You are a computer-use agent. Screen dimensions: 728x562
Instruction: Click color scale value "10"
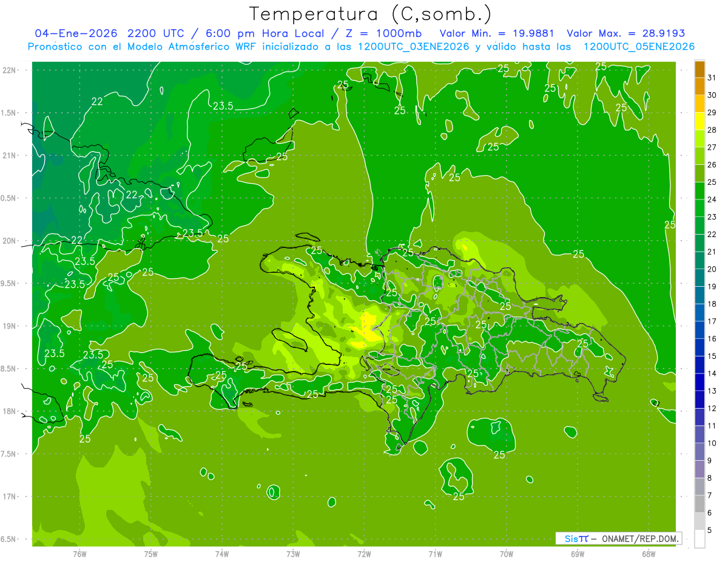click(x=712, y=443)
